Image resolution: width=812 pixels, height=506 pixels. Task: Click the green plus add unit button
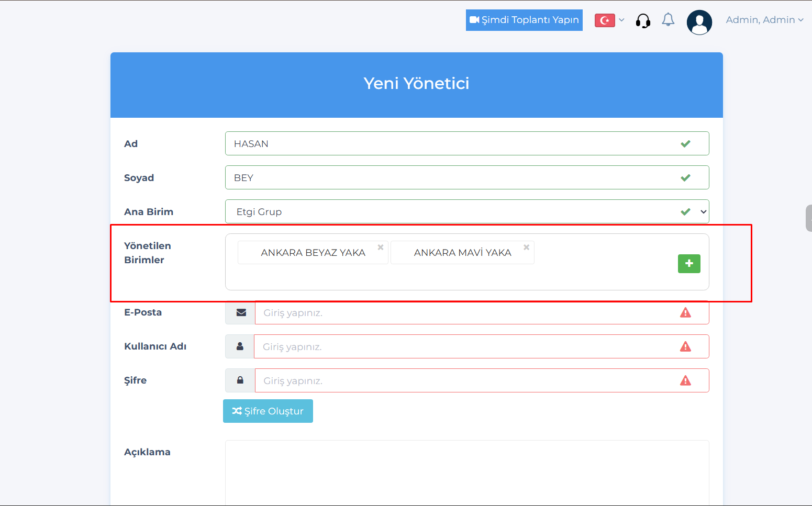coord(689,263)
